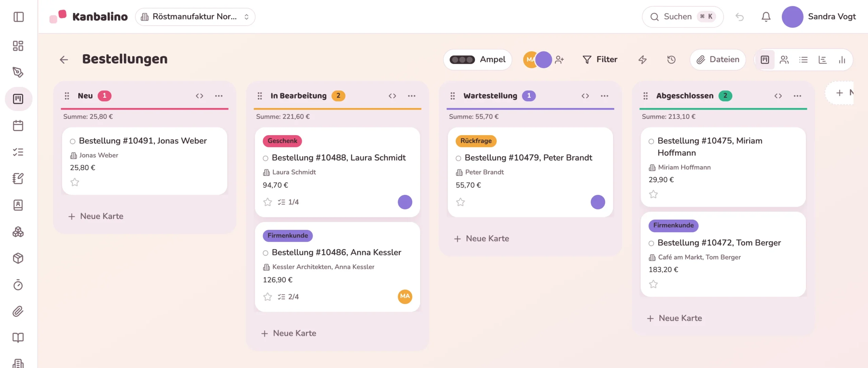Collapse the Neu column with arrows
Viewport: 868px width, 368px height.
199,96
